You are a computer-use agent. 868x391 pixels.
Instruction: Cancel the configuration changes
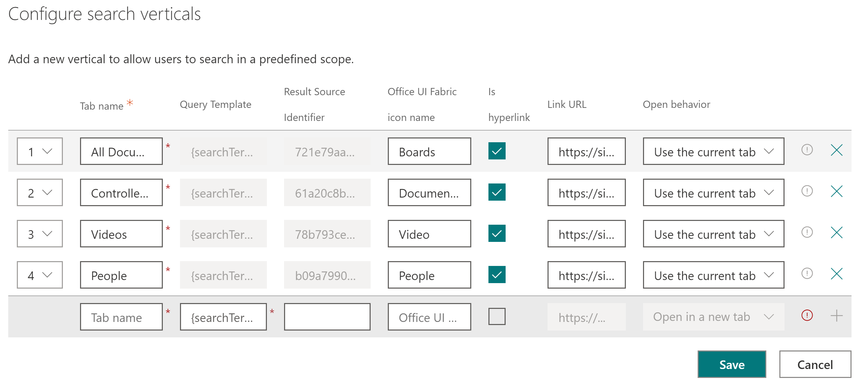pyautogui.click(x=815, y=364)
